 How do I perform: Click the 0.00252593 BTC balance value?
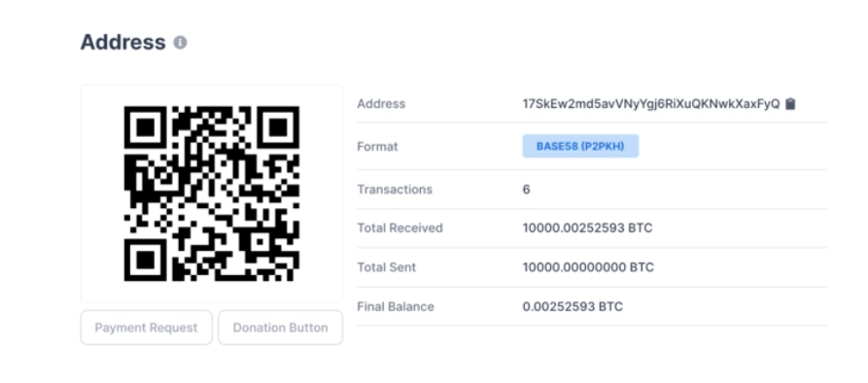(573, 306)
